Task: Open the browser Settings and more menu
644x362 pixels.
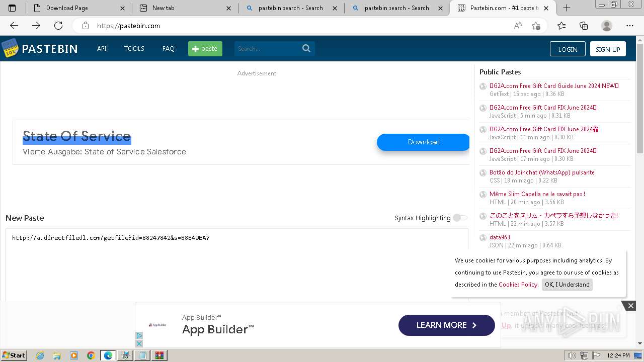Action: (630, 26)
